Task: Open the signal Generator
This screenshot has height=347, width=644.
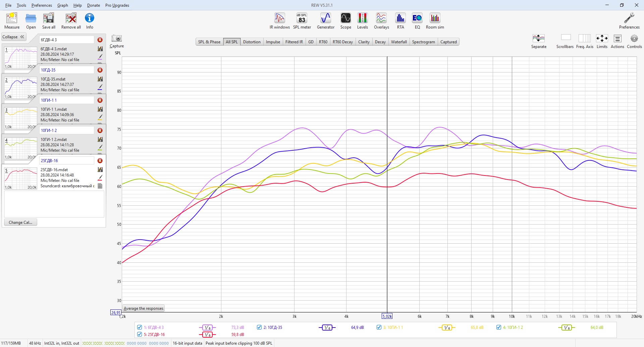Action: (x=326, y=21)
